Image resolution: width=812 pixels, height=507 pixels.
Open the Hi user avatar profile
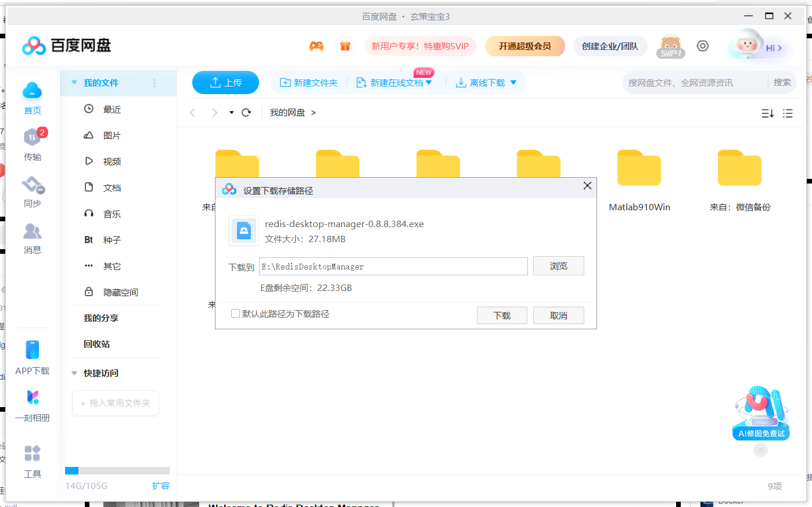pyautogui.click(x=757, y=45)
